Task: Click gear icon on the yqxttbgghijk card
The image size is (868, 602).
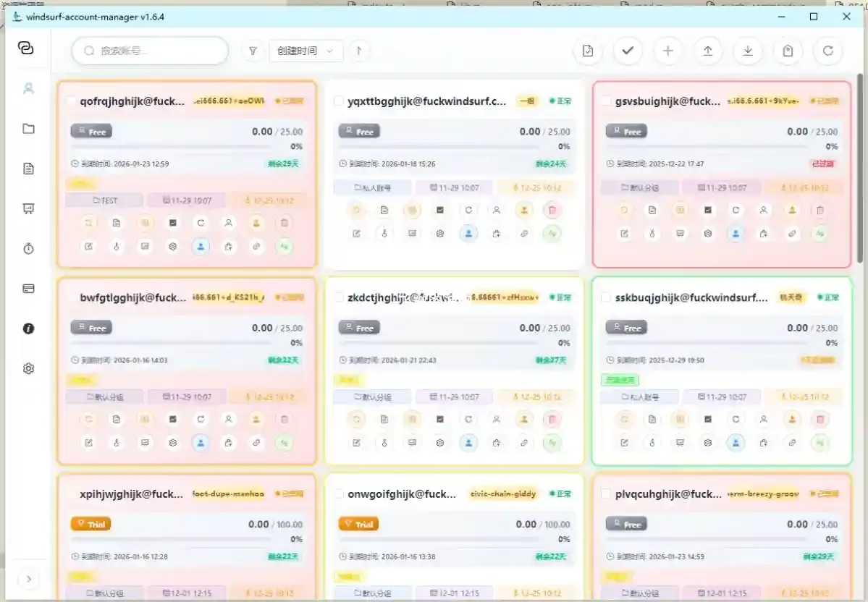Action: (x=440, y=234)
